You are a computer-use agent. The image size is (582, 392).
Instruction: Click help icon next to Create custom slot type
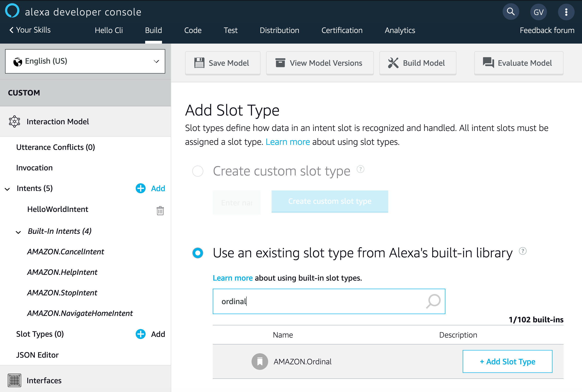(x=360, y=169)
